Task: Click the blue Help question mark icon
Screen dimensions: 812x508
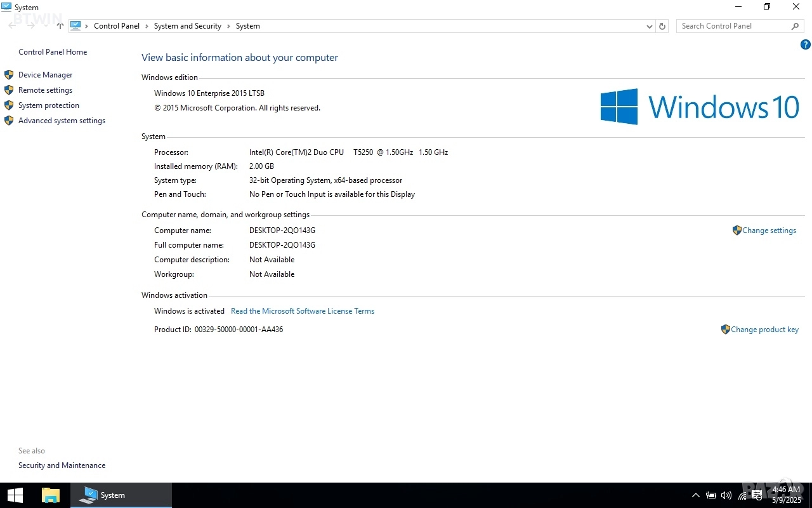Action: 805,44
